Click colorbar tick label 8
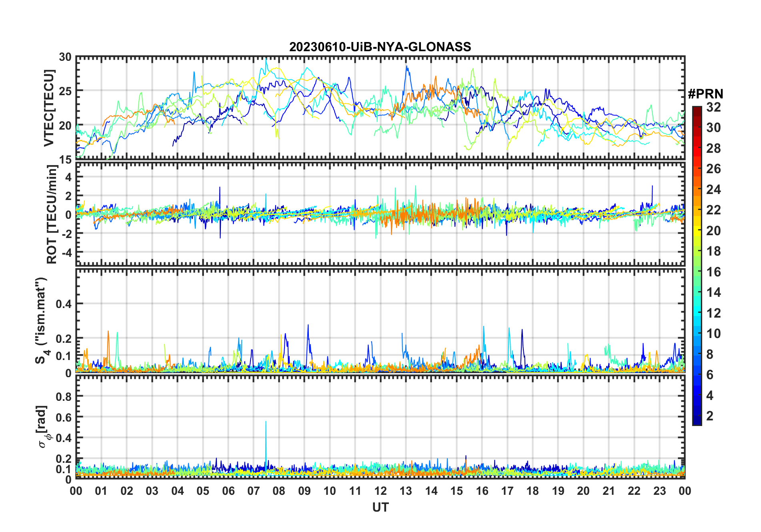761x532 pixels. coord(710,354)
